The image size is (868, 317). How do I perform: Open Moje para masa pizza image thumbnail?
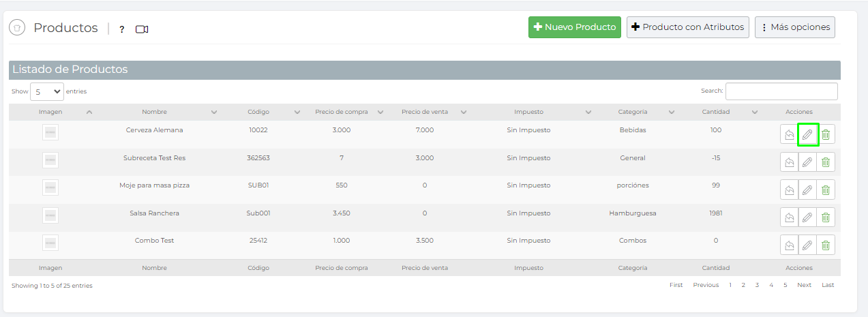click(x=50, y=187)
